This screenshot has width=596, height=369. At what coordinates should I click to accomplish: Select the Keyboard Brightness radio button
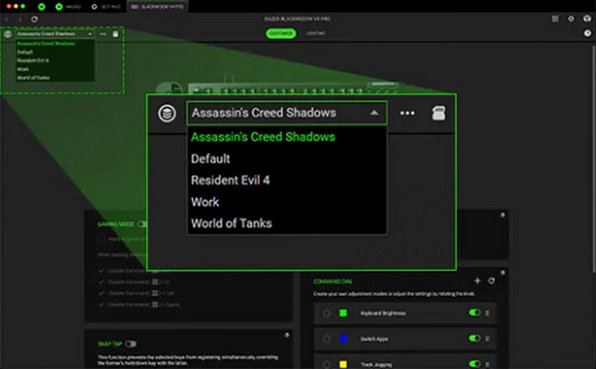327,313
